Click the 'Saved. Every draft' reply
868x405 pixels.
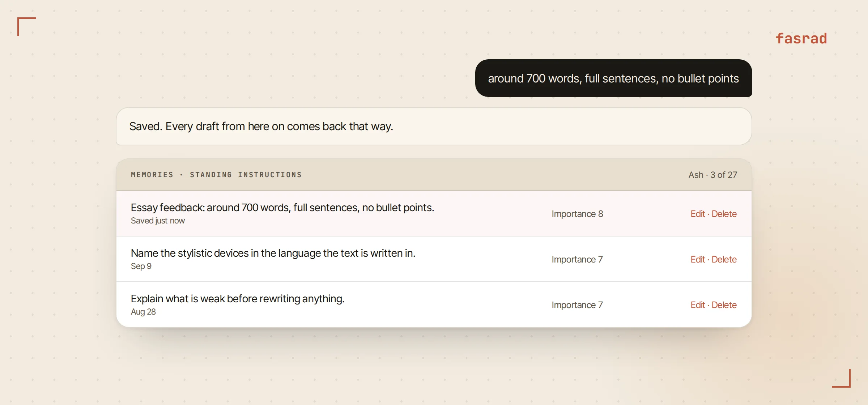[434, 126]
